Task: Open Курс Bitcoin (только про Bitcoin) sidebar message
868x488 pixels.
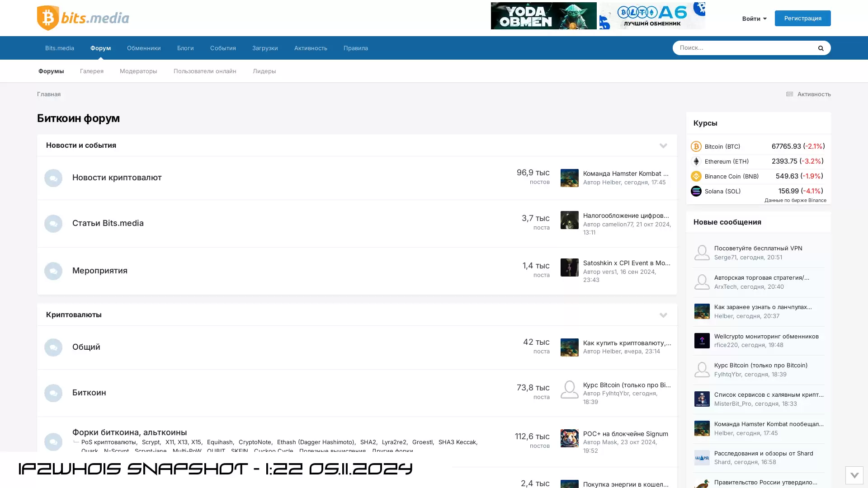Action: click(x=761, y=366)
